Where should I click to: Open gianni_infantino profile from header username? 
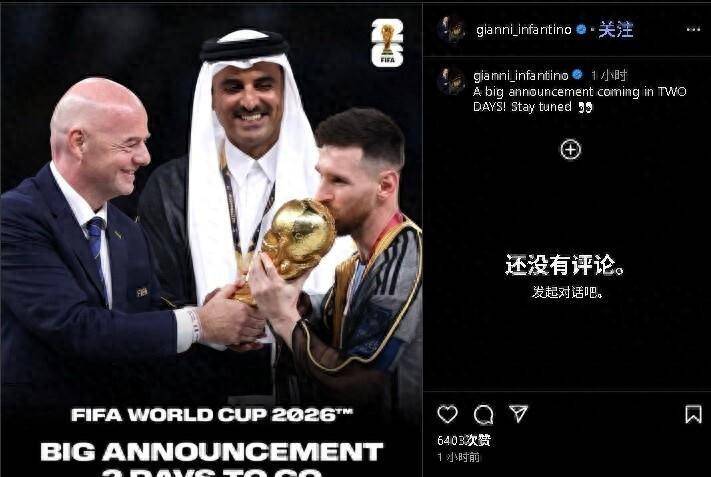point(524,30)
